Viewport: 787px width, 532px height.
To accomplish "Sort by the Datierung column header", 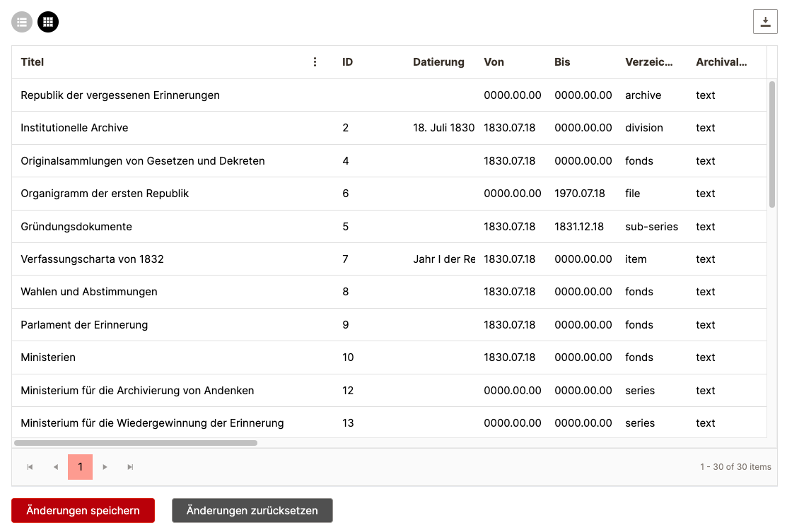I will coord(438,62).
